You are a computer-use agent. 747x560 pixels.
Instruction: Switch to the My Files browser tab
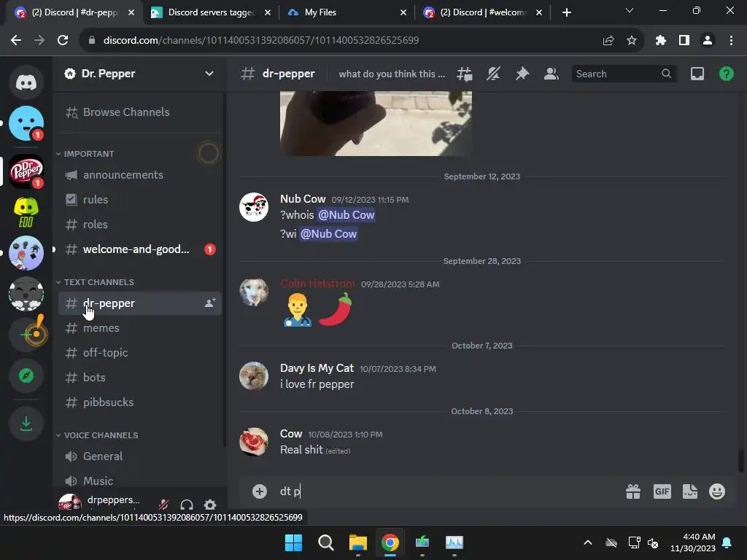tap(346, 12)
